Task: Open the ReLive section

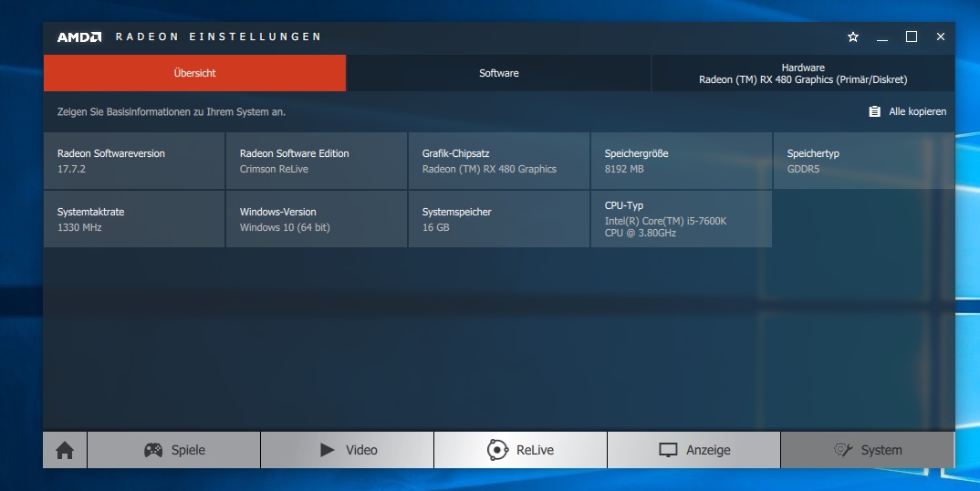Action: pos(521,450)
